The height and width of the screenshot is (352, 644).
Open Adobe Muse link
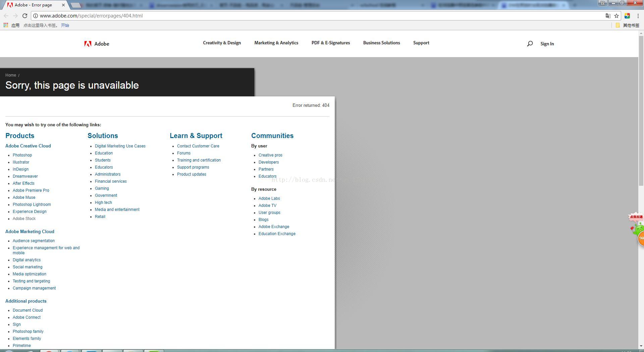24,197
